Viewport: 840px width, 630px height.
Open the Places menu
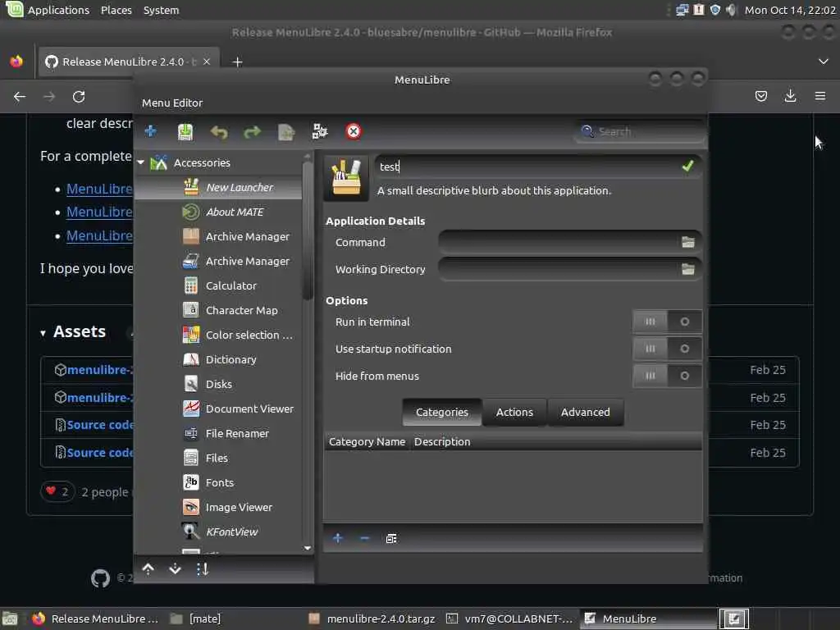coord(116,10)
